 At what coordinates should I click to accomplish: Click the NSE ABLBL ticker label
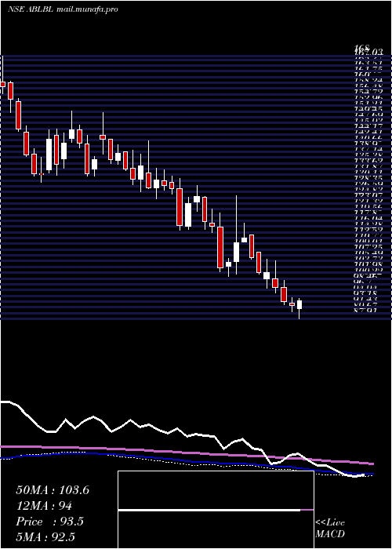pyautogui.click(x=30, y=9)
